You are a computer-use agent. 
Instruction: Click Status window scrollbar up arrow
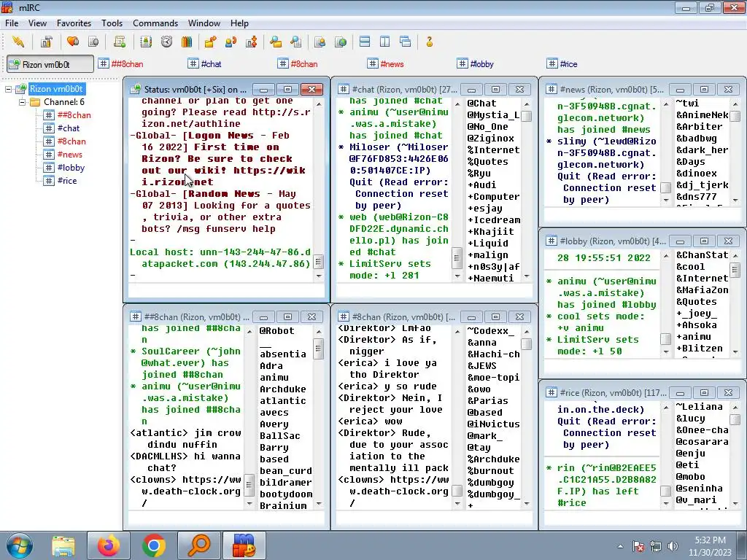coord(319,104)
